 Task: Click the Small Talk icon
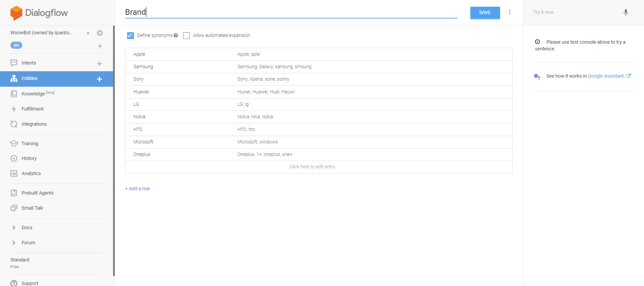point(14,208)
